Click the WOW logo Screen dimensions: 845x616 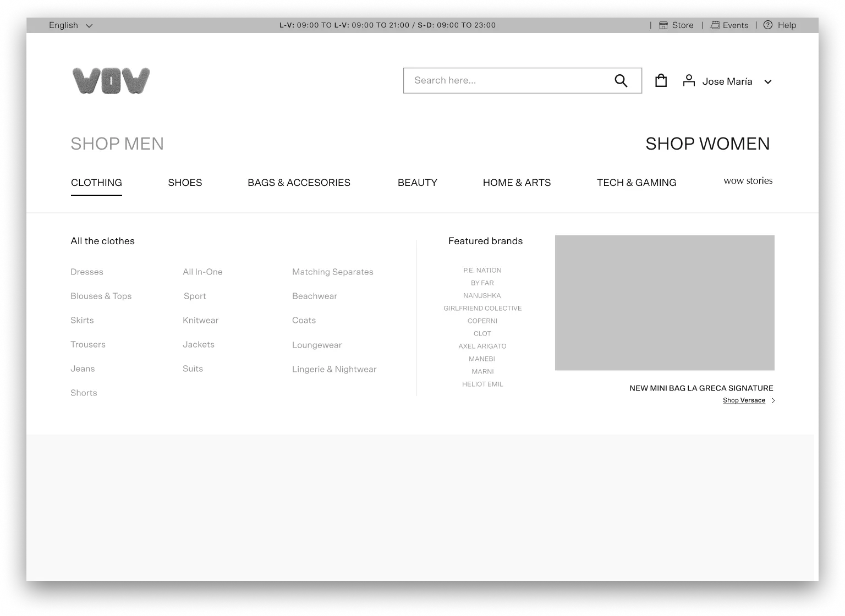point(111,80)
